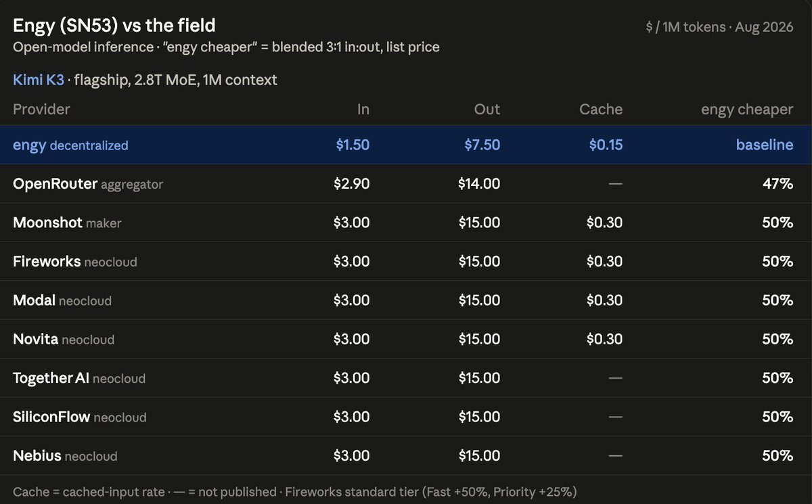Sort by the In column header
Image resolution: width=812 pixels, height=504 pixels.
pyautogui.click(x=363, y=110)
